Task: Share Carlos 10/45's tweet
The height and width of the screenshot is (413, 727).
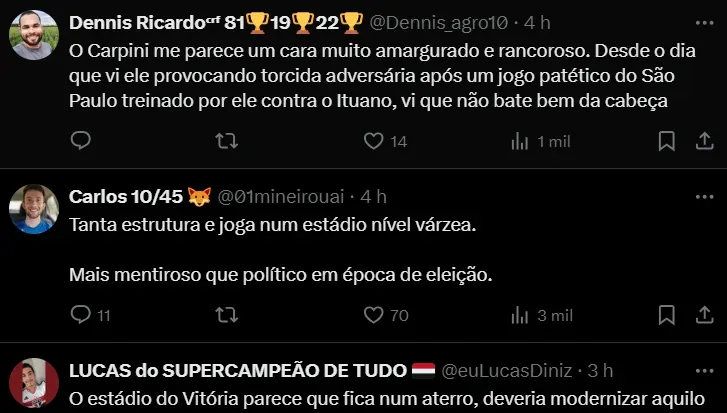Action: click(704, 315)
